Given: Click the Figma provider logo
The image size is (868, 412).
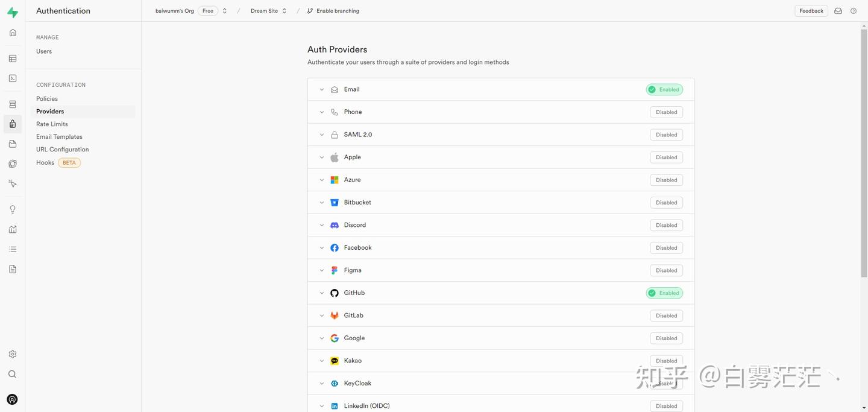Looking at the screenshot, I should (x=335, y=270).
